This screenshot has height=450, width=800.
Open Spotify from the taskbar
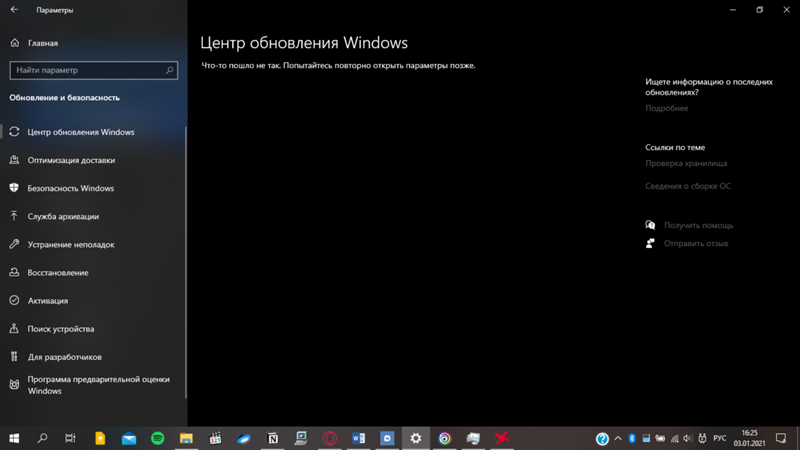coord(158,438)
